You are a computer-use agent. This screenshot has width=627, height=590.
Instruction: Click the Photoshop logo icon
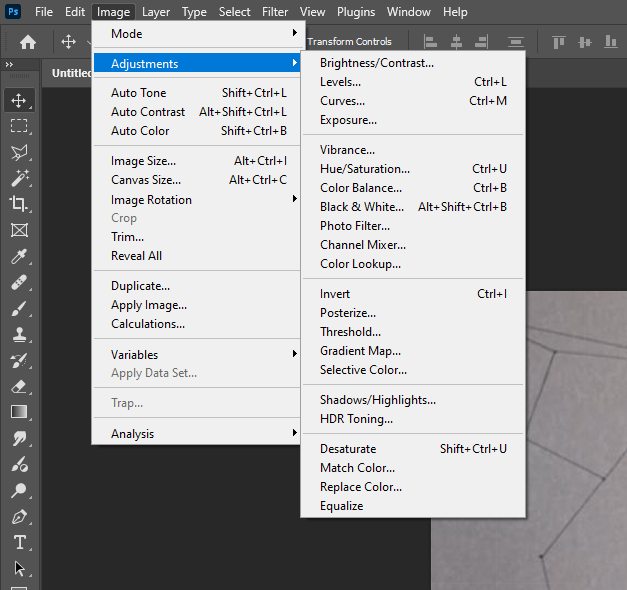[x=13, y=11]
